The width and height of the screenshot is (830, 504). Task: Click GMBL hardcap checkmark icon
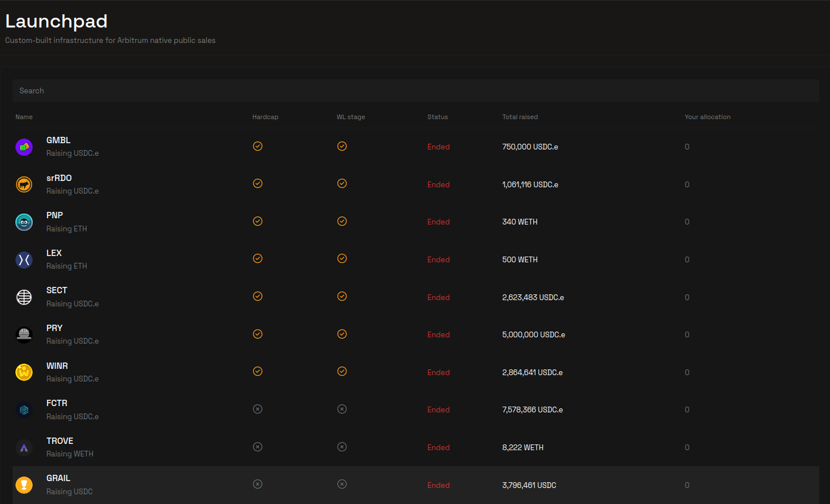tap(258, 146)
